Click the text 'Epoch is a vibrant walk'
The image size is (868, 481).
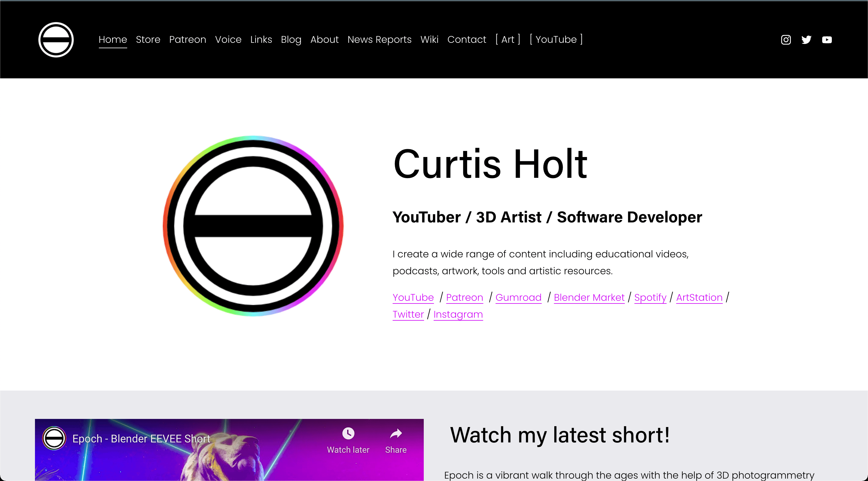click(498, 475)
